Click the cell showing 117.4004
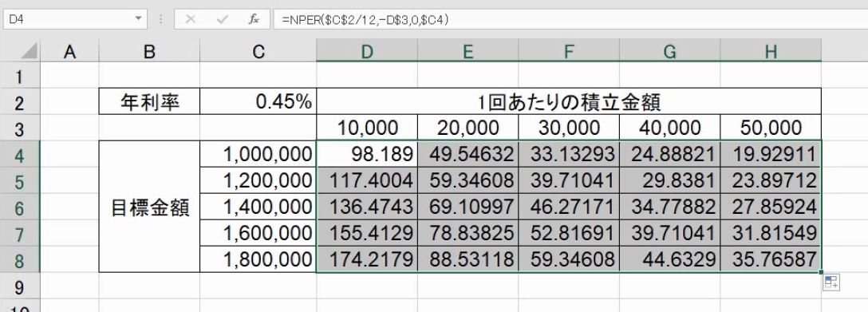 367,180
